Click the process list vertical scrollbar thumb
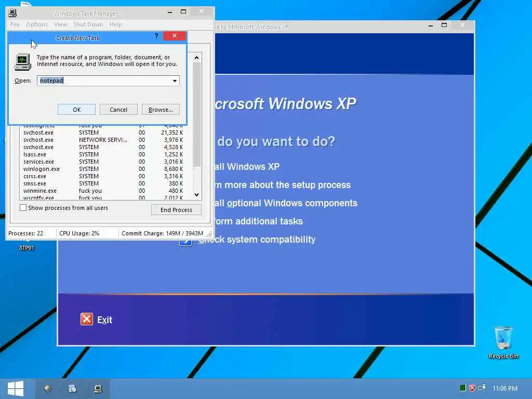This screenshot has height=399, width=532. (196, 115)
